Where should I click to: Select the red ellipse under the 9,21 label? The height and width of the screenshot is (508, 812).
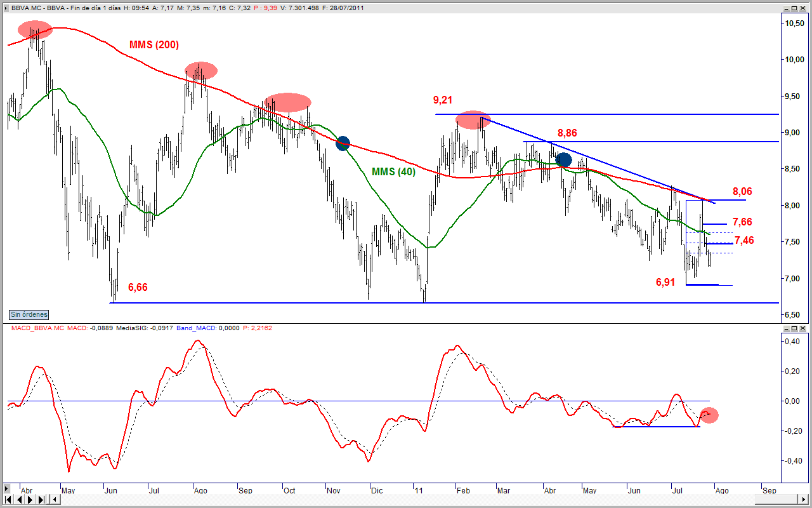[473, 119]
